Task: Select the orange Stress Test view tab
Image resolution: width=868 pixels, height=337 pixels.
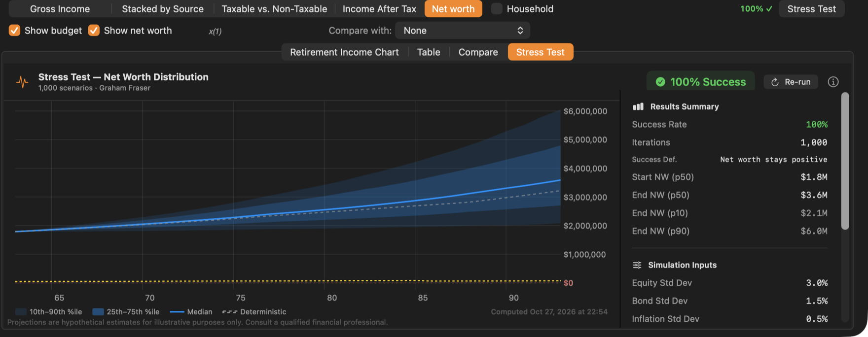Action: [x=541, y=52]
